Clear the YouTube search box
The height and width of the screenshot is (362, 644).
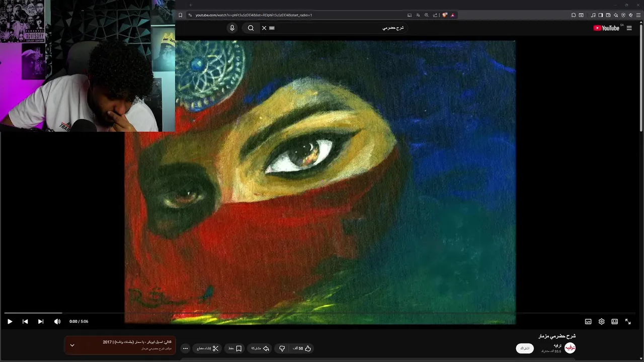point(264,28)
